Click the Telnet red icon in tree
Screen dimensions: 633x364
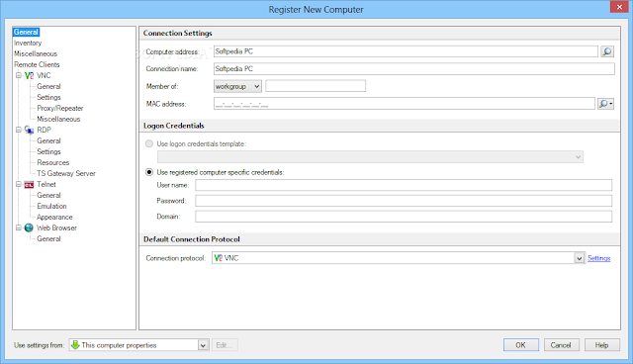click(x=29, y=185)
